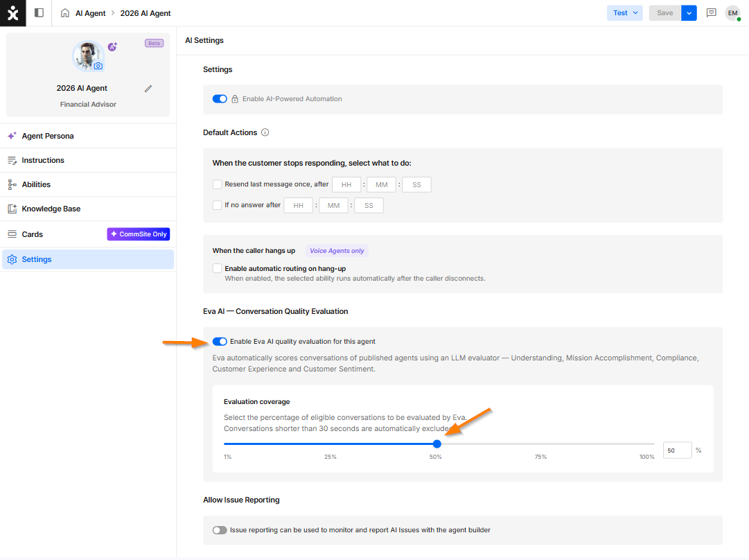
Task: Click the Financial Advisor role text
Action: 89,104
